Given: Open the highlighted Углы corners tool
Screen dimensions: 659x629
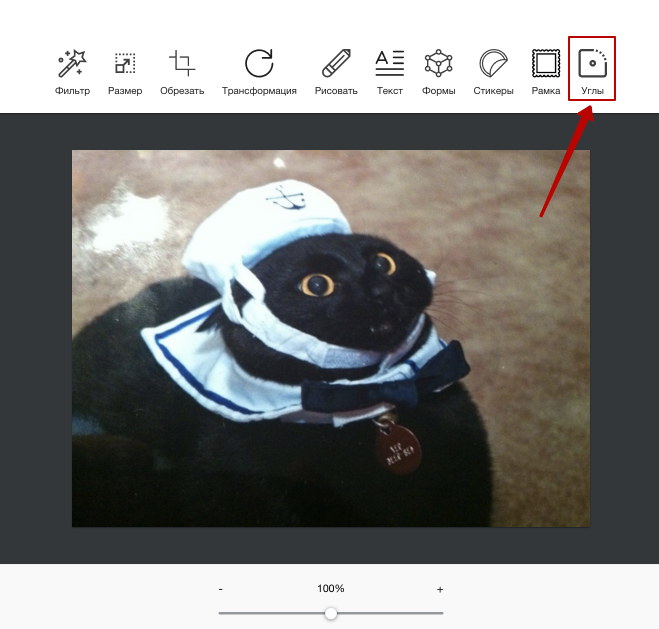Looking at the screenshot, I should [592, 64].
